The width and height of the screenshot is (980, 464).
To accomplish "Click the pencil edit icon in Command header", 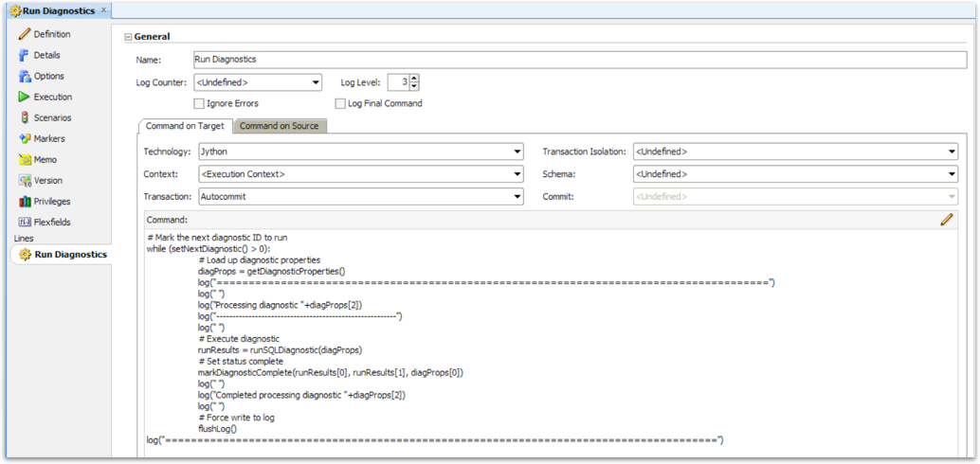I will (x=947, y=219).
